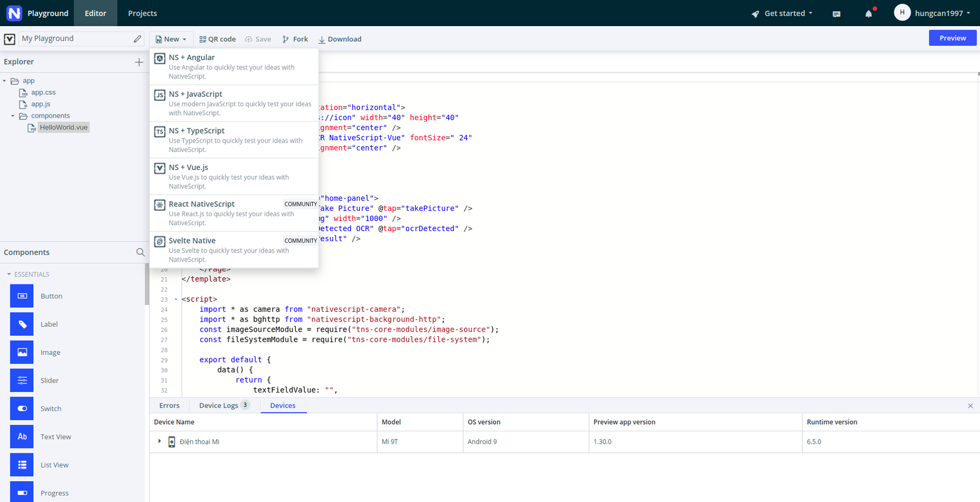Click the Components search magnifier icon

pos(140,252)
